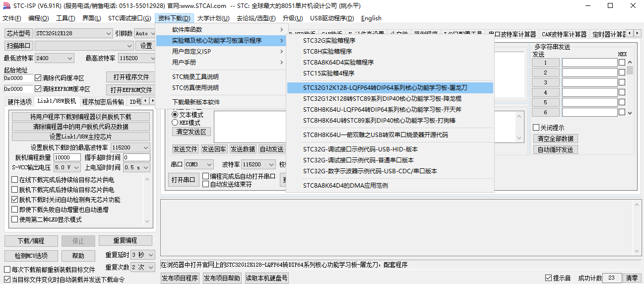The image size is (644, 284).
Task: Expand the 用户手册 submenu
Action: click(221, 63)
